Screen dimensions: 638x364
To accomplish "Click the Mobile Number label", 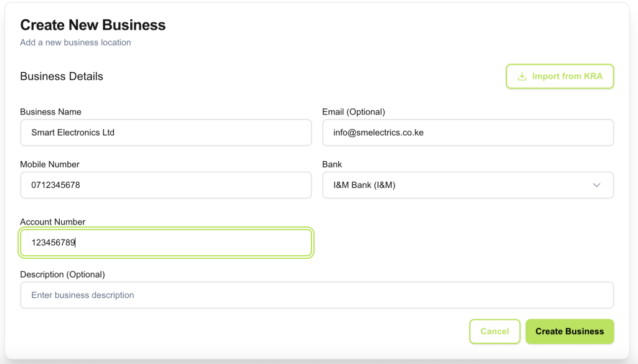I will (50, 164).
